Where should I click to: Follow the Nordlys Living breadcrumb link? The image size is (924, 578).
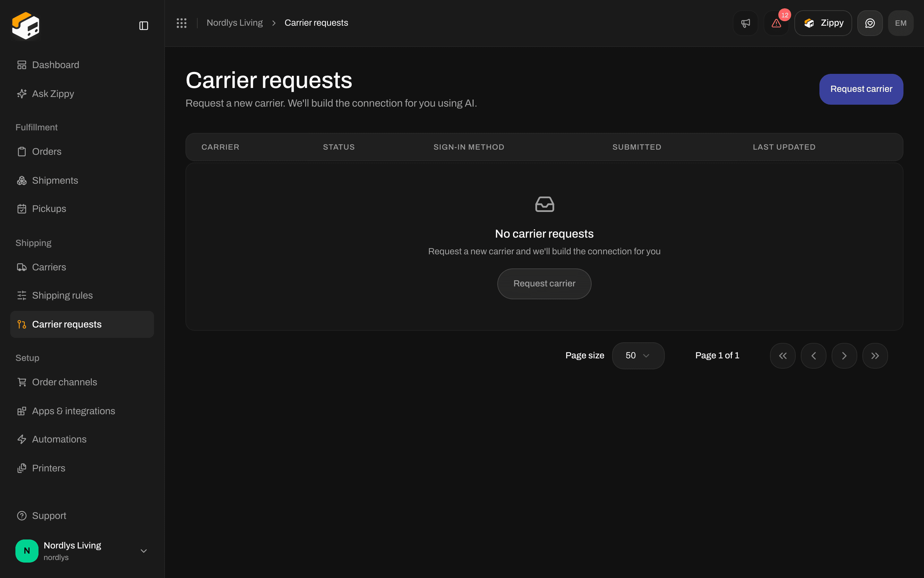[235, 23]
